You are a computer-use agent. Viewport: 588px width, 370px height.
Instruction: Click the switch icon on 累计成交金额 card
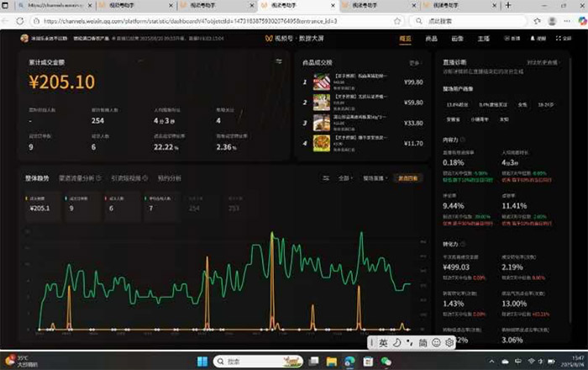coord(278,61)
